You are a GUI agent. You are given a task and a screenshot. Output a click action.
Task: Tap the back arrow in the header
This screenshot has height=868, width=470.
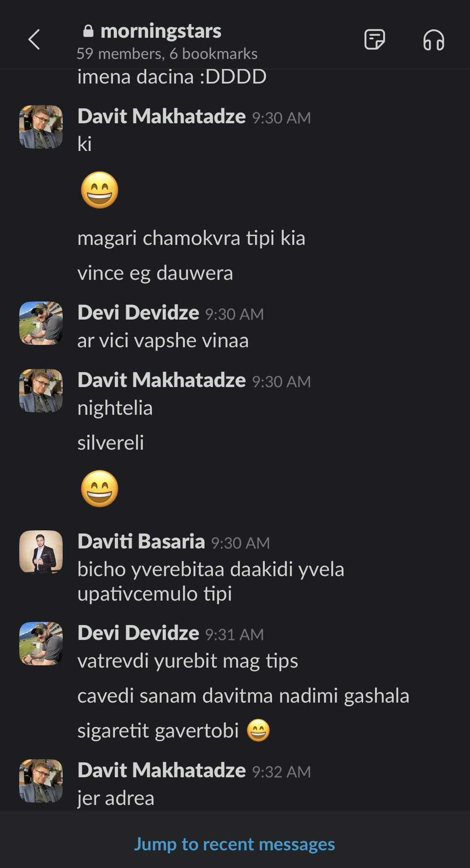click(34, 40)
